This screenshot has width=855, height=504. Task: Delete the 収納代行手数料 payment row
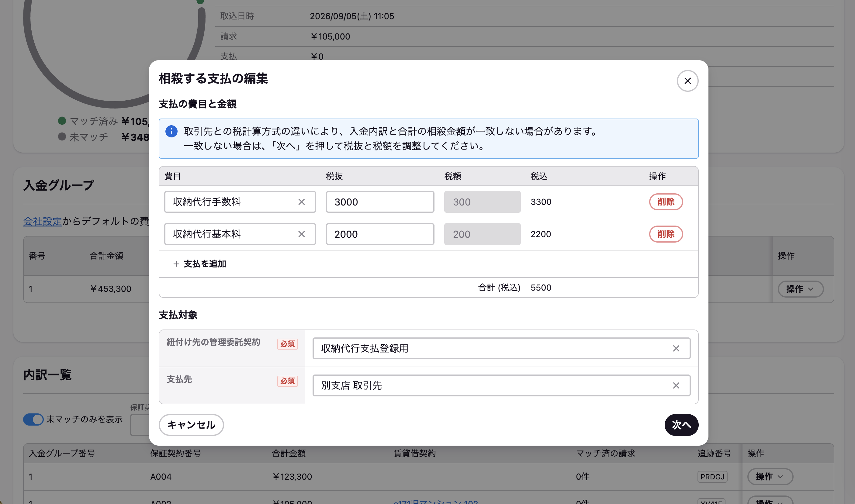pos(666,202)
